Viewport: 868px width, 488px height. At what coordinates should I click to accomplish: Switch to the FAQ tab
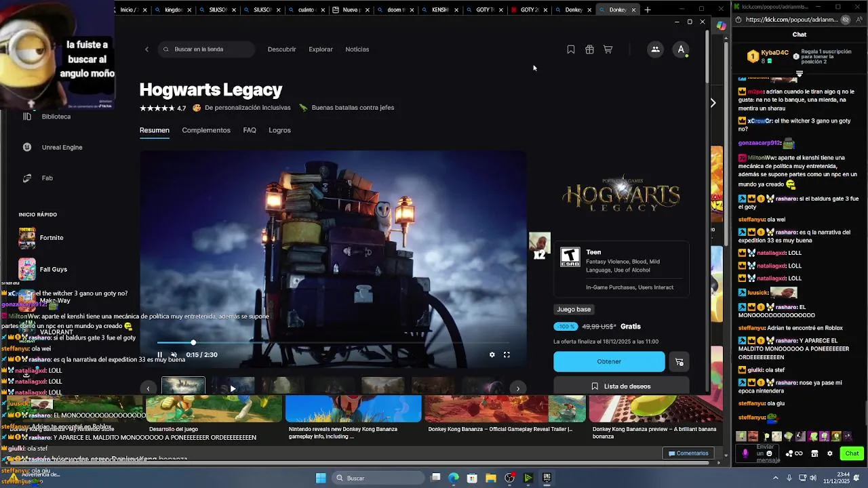tap(250, 130)
